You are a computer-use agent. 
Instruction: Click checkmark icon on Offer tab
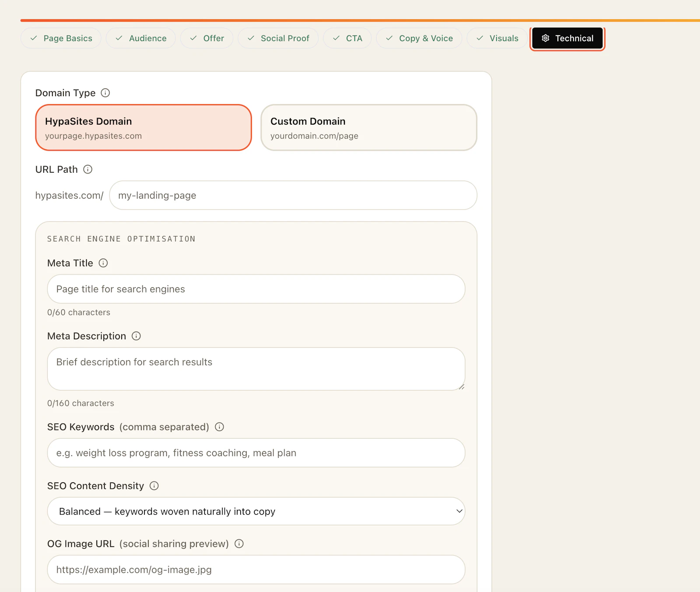[x=193, y=38]
